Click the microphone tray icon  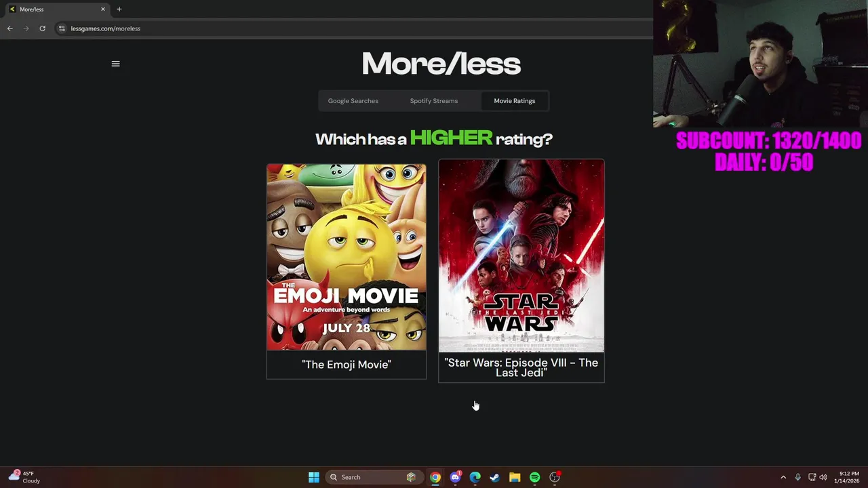point(797,477)
